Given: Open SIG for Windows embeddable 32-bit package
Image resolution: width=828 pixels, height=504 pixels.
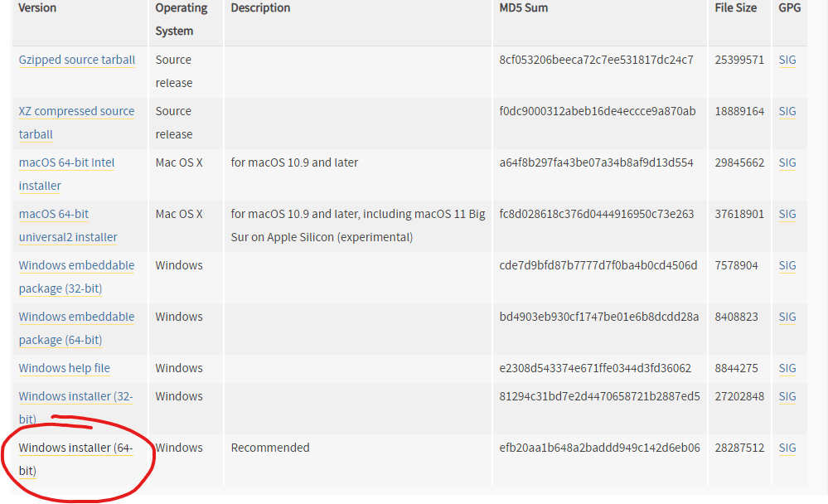Looking at the screenshot, I should (x=787, y=266).
